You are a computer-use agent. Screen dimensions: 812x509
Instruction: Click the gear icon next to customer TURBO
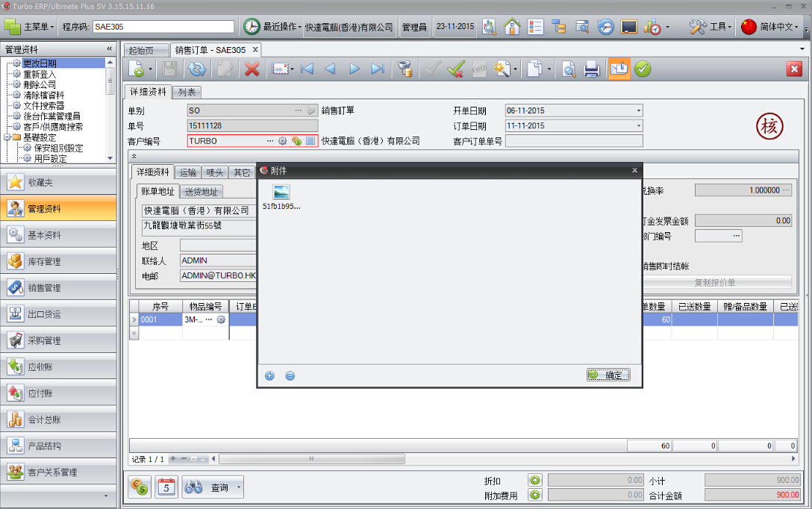coord(283,141)
